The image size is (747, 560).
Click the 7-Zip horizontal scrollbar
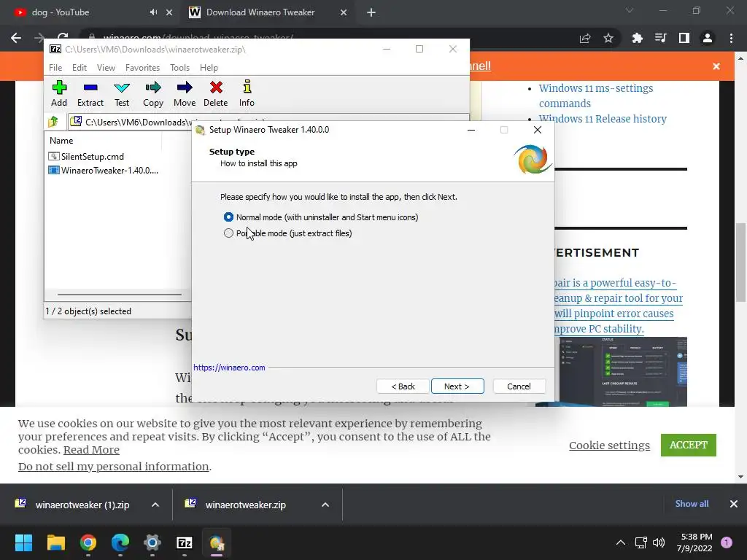119,295
